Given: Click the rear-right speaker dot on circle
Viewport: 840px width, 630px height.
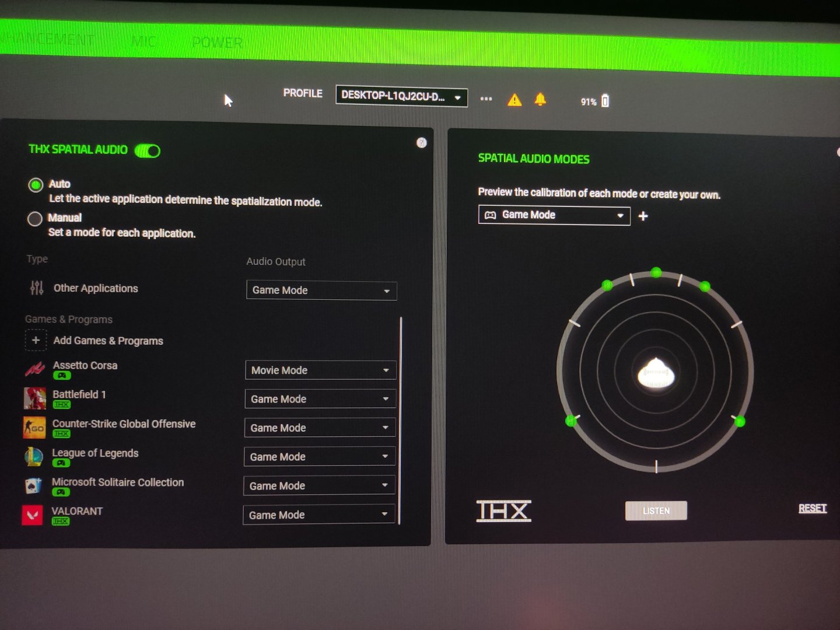Looking at the screenshot, I should pos(740,422).
